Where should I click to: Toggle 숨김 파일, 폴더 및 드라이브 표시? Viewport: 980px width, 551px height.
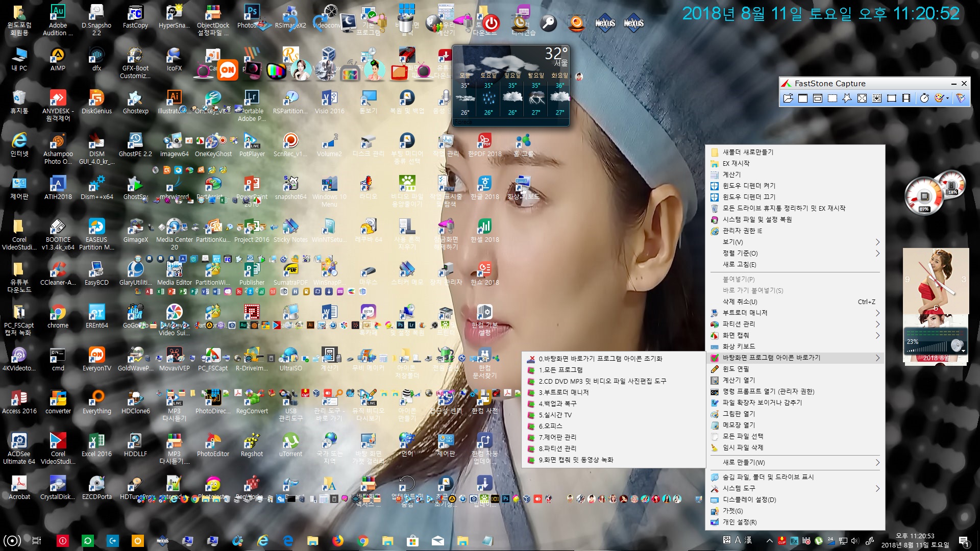pyautogui.click(x=795, y=477)
